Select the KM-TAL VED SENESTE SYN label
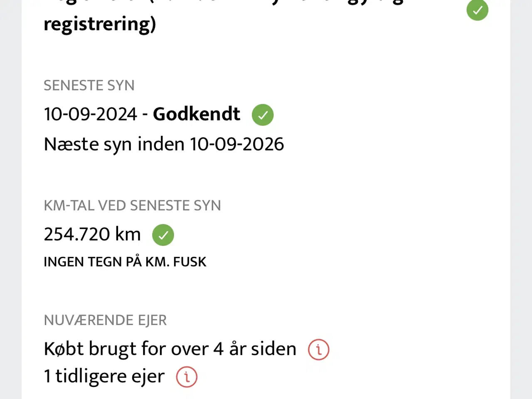 [132, 205]
